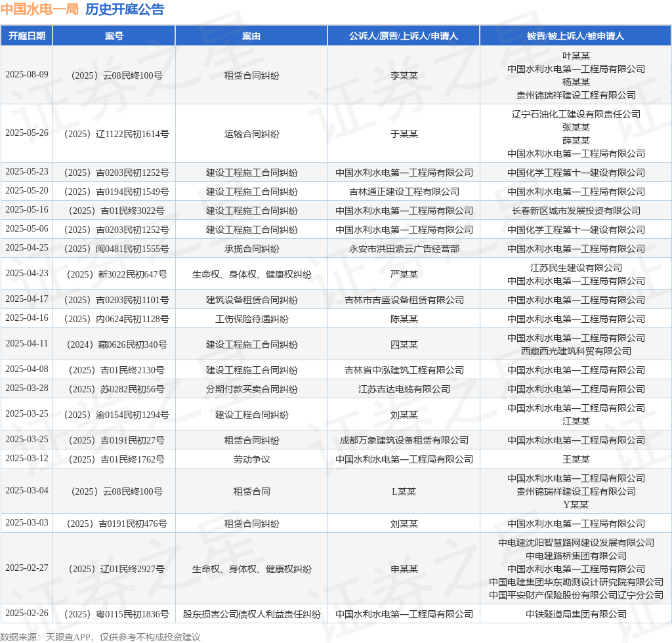Click 劳动争议 cause cell
Screen dimensions: 672x643
(251, 460)
